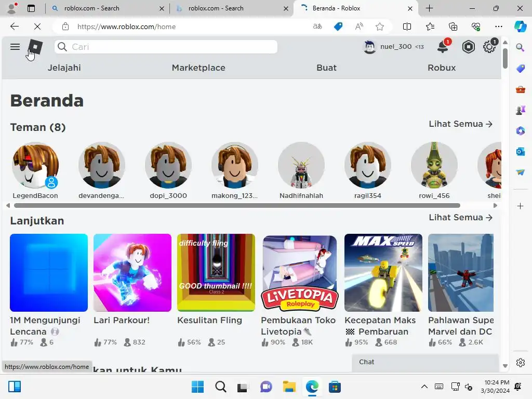
Task: Click the friends list horizontal scrollbar
Action: point(237,206)
